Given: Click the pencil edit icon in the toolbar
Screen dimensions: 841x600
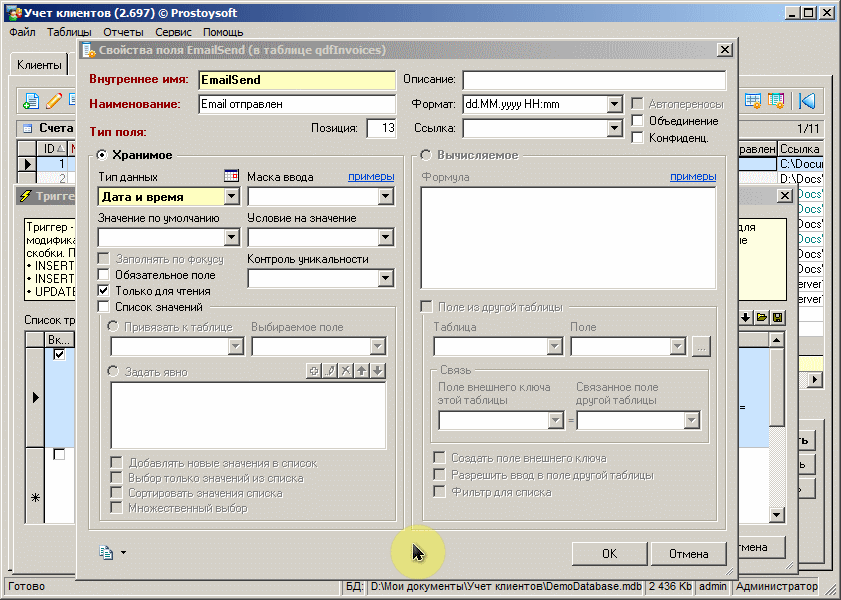Looking at the screenshot, I should coord(54,101).
